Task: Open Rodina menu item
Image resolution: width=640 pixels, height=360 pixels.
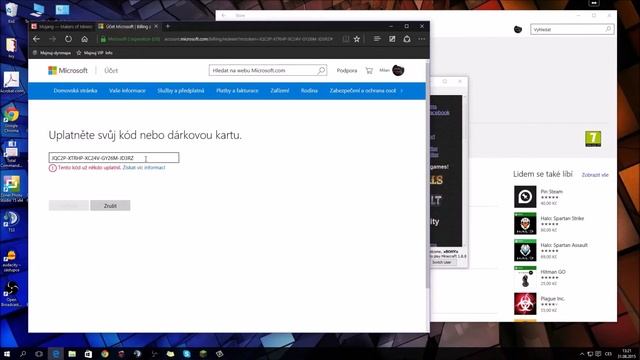Action: click(x=309, y=91)
